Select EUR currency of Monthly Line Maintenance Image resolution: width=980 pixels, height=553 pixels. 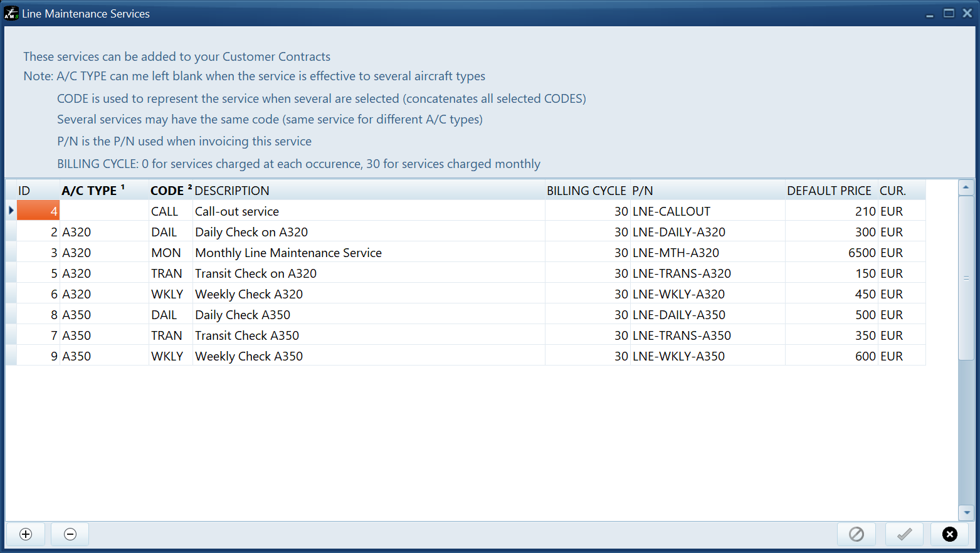click(x=902, y=253)
